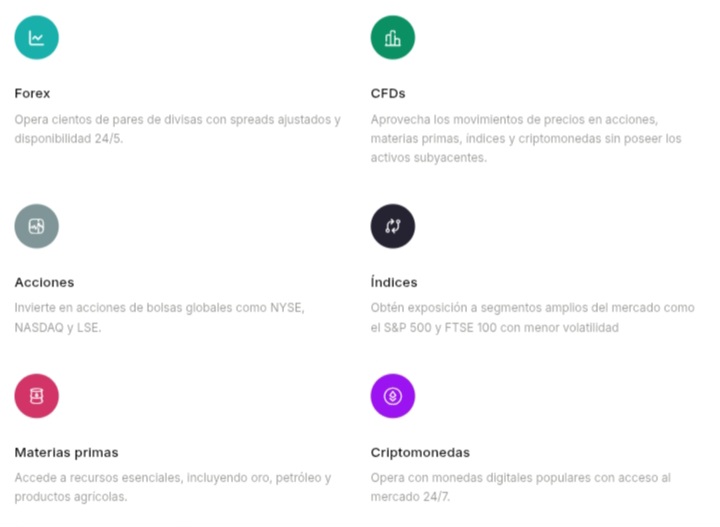Select the Acciones title
720x527 pixels.
[44, 282]
